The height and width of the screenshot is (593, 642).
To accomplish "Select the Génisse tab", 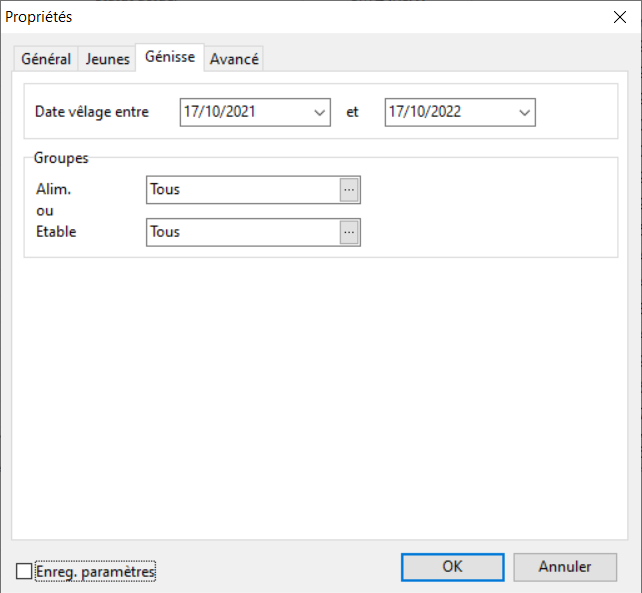I will [170, 57].
